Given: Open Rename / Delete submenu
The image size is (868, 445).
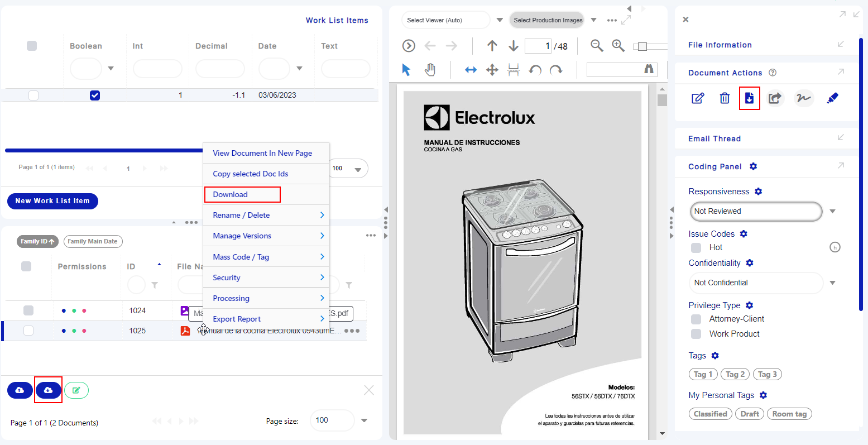Looking at the screenshot, I should point(266,215).
